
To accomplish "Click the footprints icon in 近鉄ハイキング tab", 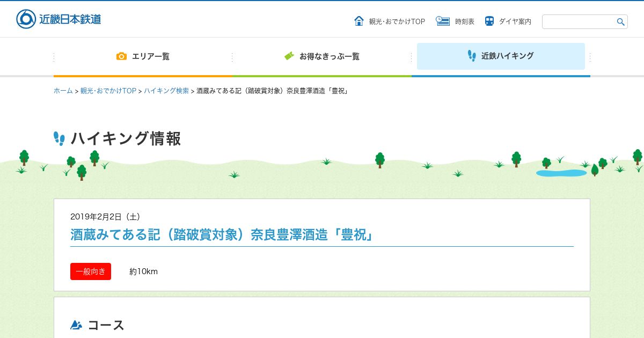I will click(x=472, y=56).
